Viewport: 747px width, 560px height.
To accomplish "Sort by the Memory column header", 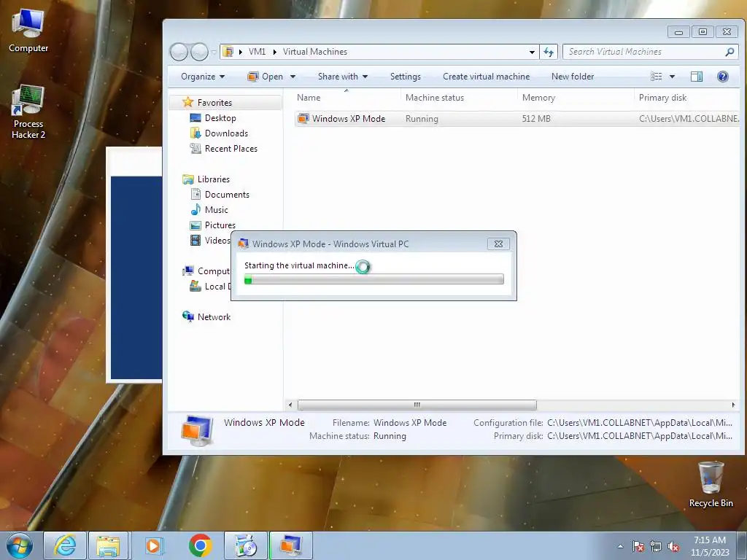I will coord(576,98).
